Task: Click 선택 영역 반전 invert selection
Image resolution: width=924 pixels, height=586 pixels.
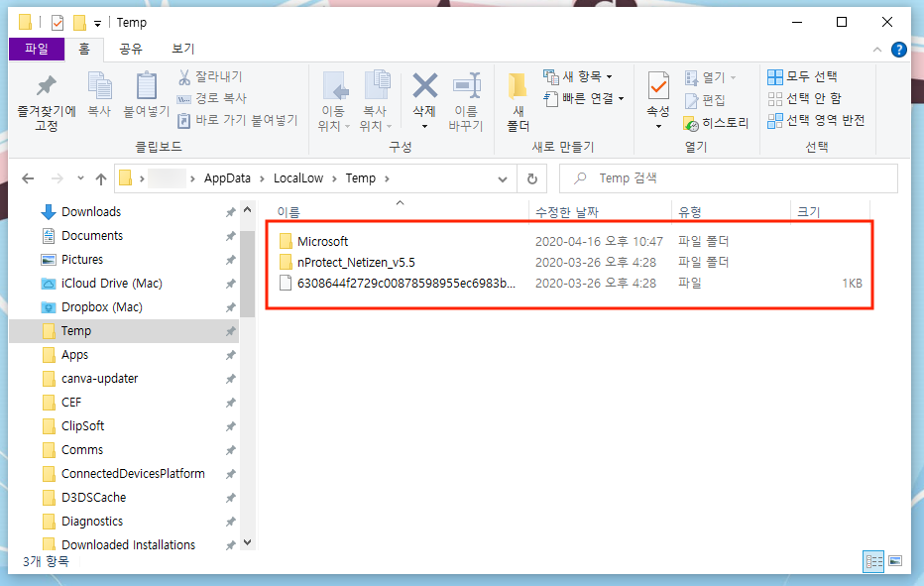Action: pyautogui.click(x=816, y=120)
